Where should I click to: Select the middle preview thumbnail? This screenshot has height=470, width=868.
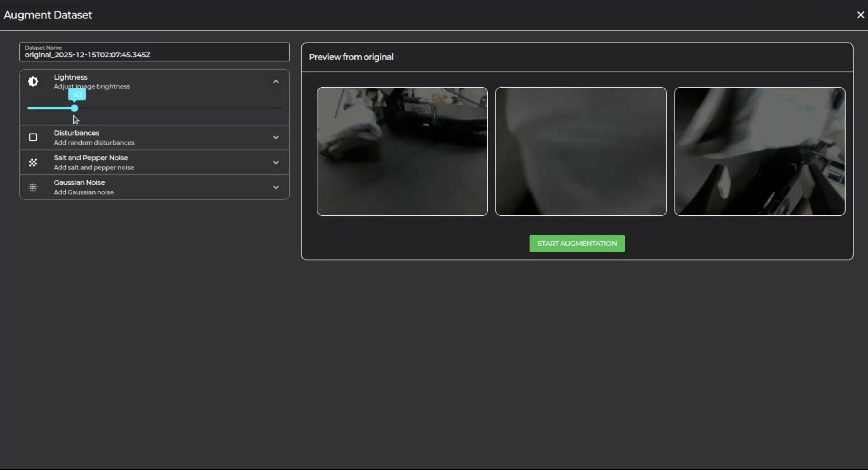point(581,151)
